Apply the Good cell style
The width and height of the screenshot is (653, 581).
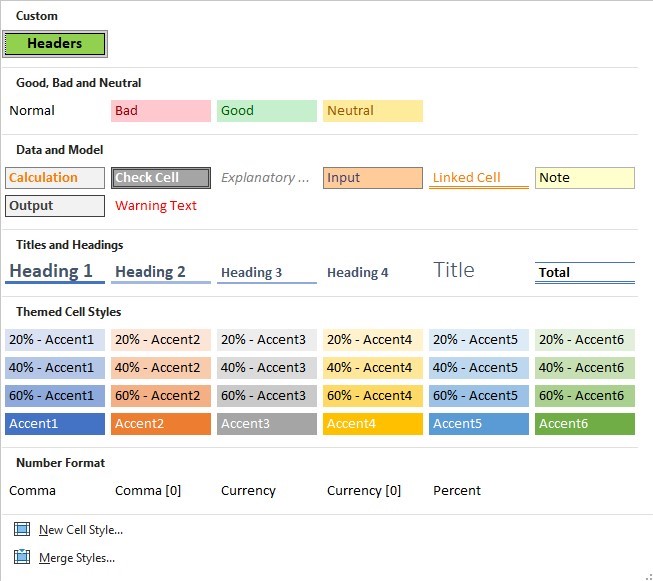tap(266, 111)
